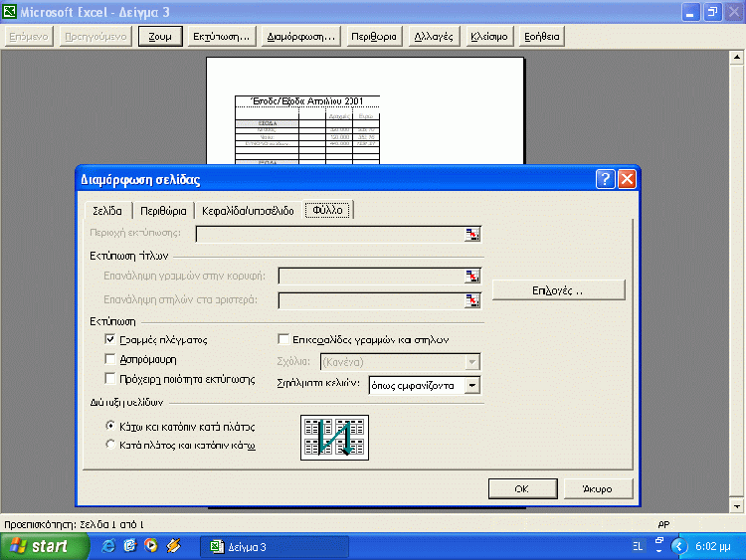The image size is (746, 560).
Task: Click the network tray icon
Action: (658, 545)
